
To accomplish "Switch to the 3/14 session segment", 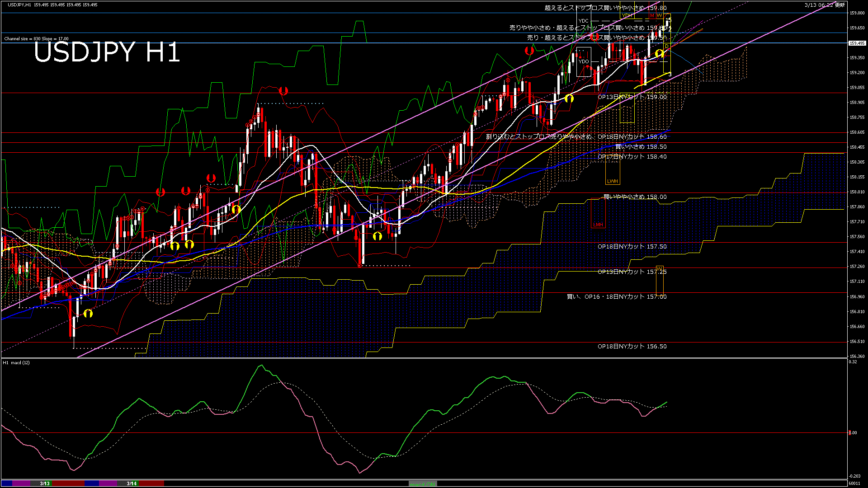I will (131, 483).
